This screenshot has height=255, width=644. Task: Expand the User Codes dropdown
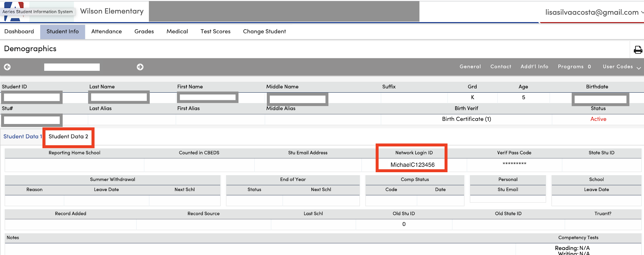(x=621, y=67)
